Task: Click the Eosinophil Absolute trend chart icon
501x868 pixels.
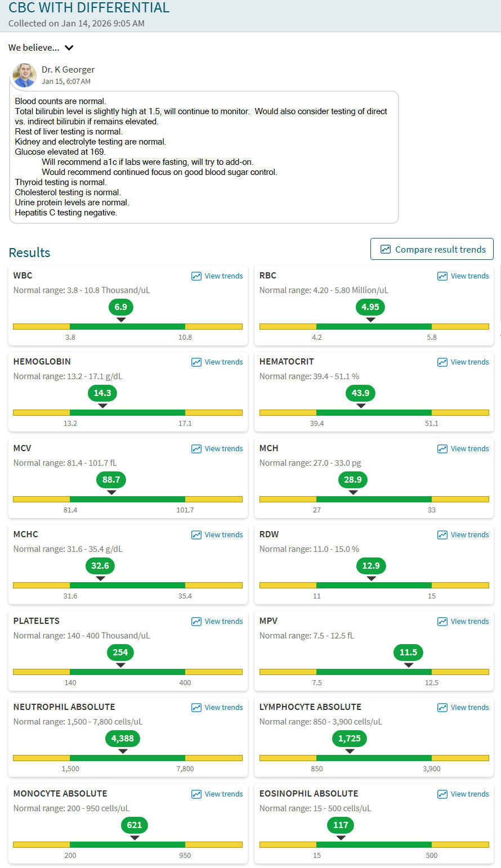Action: point(442,794)
